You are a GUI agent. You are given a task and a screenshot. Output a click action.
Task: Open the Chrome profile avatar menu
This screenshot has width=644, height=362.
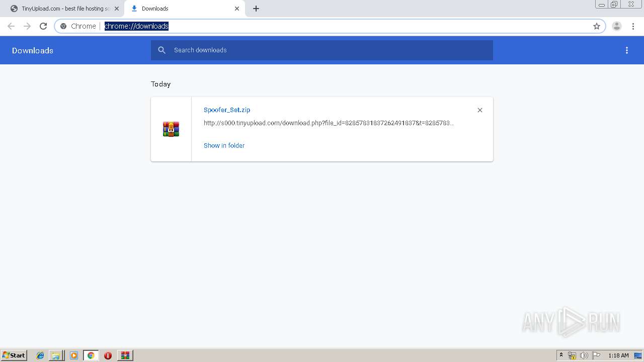(617, 26)
